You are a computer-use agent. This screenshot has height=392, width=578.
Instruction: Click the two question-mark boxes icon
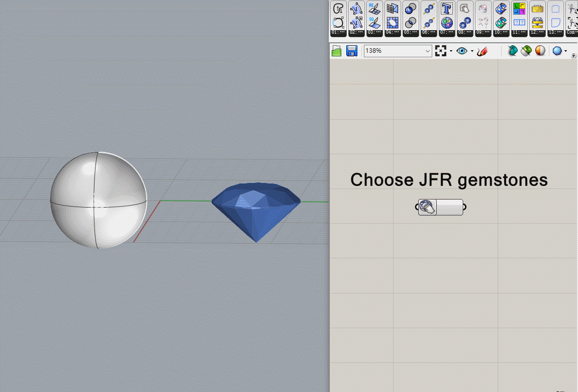519,23
